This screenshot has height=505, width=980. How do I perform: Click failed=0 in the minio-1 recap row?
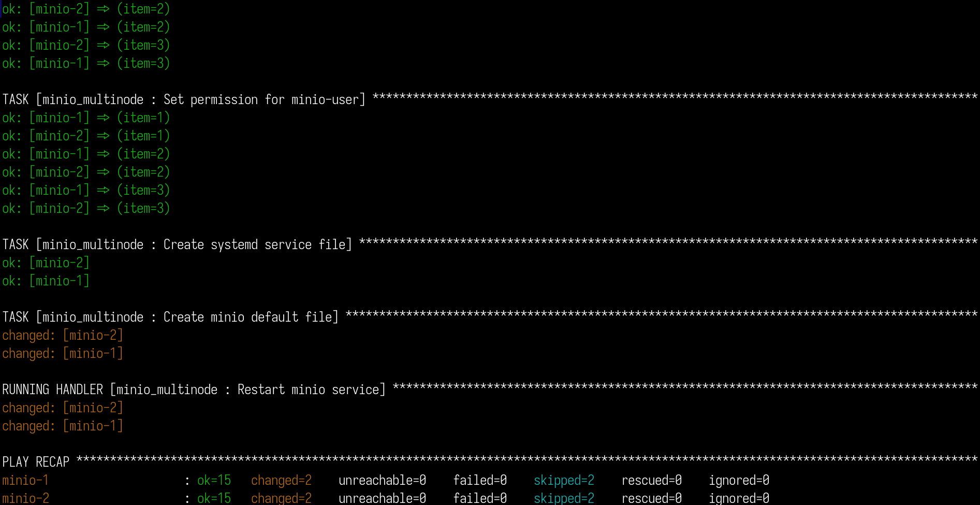(480, 481)
